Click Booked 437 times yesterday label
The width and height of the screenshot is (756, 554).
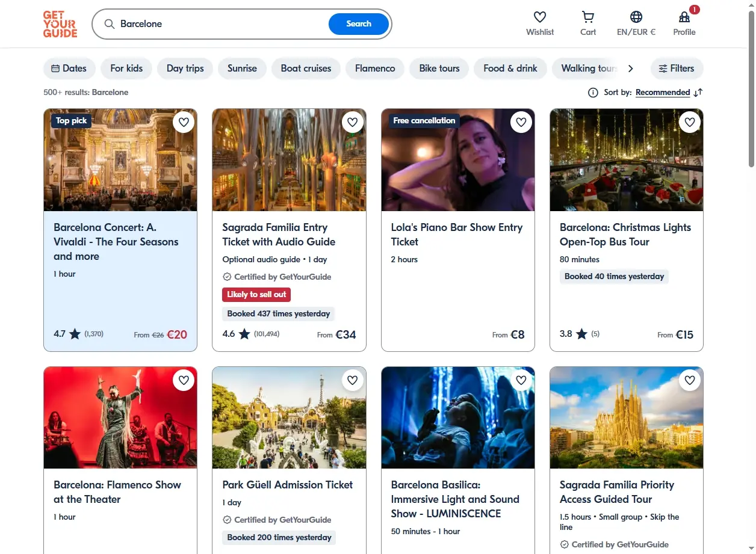click(x=279, y=314)
